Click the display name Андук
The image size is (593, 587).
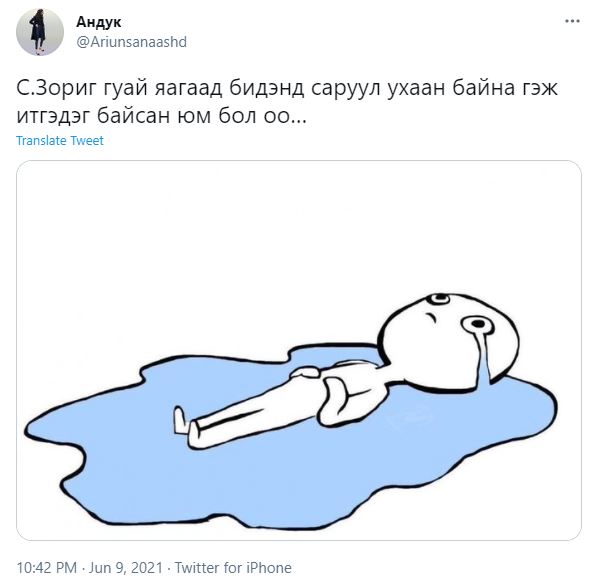[x=99, y=22]
